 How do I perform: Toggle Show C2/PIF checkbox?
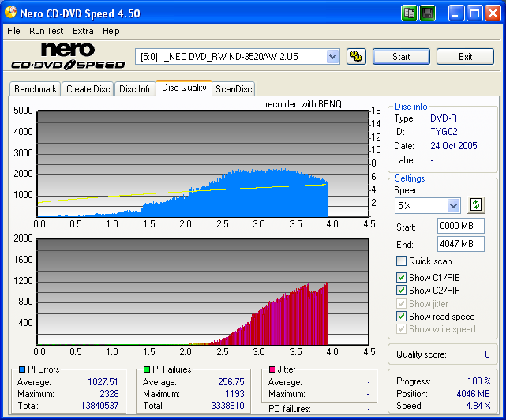tap(401, 291)
